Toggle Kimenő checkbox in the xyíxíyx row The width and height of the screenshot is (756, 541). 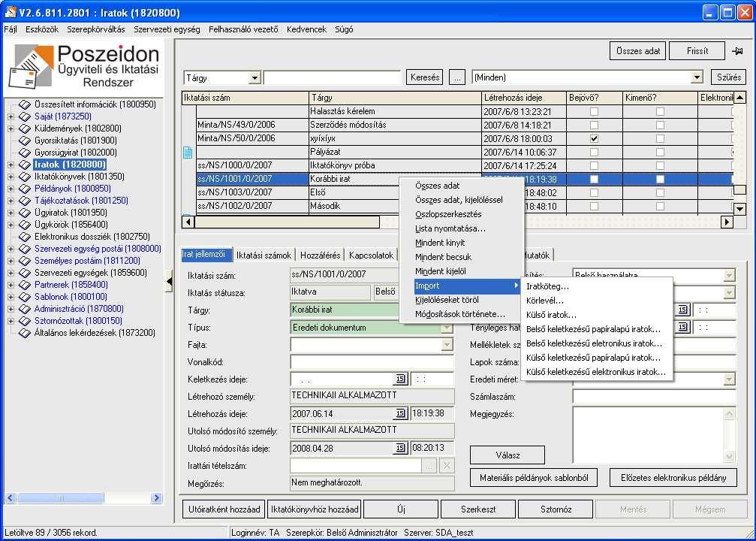click(x=660, y=138)
